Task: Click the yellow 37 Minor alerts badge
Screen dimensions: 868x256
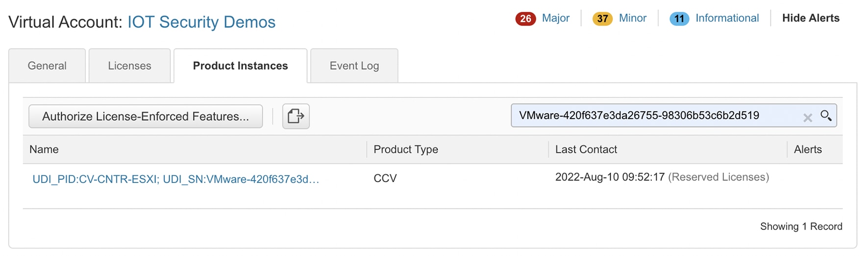Action: coord(602,19)
